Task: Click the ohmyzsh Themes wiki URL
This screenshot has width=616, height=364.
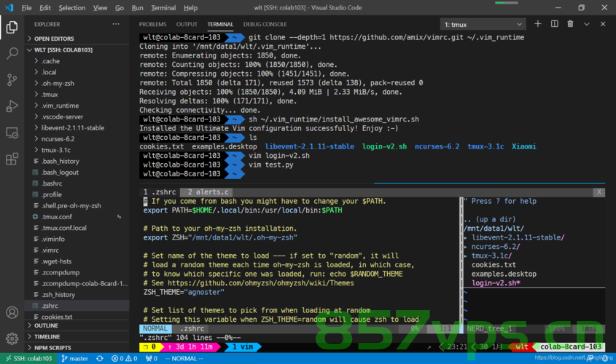Action: pos(260,283)
